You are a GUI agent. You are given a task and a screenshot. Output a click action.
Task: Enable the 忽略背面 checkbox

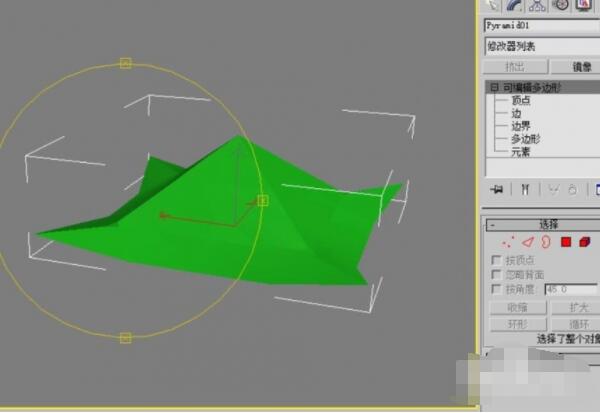pyautogui.click(x=496, y=274)
